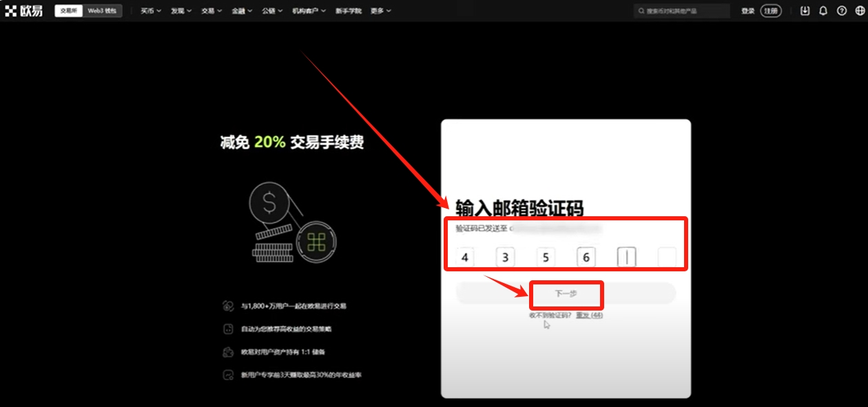Open the help question-mark icon

pos(841,11)
